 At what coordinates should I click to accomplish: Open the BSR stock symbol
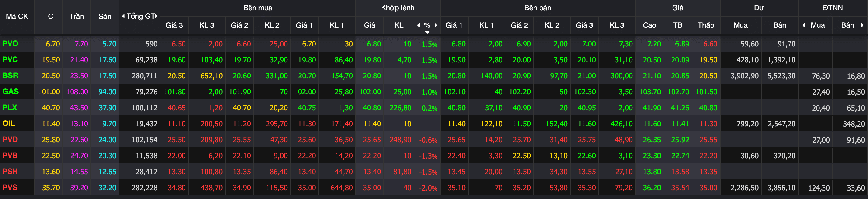click(x=11, y=75)
